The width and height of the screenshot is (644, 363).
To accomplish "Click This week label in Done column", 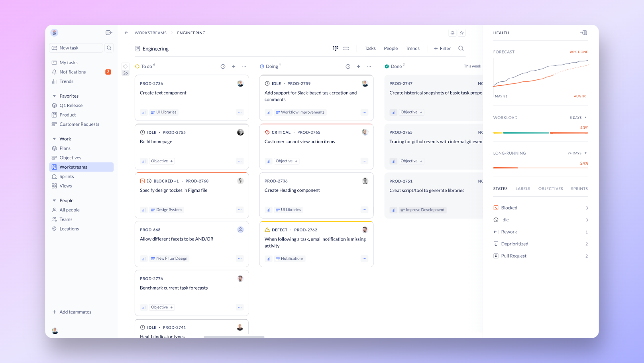I will pos(472,66).
